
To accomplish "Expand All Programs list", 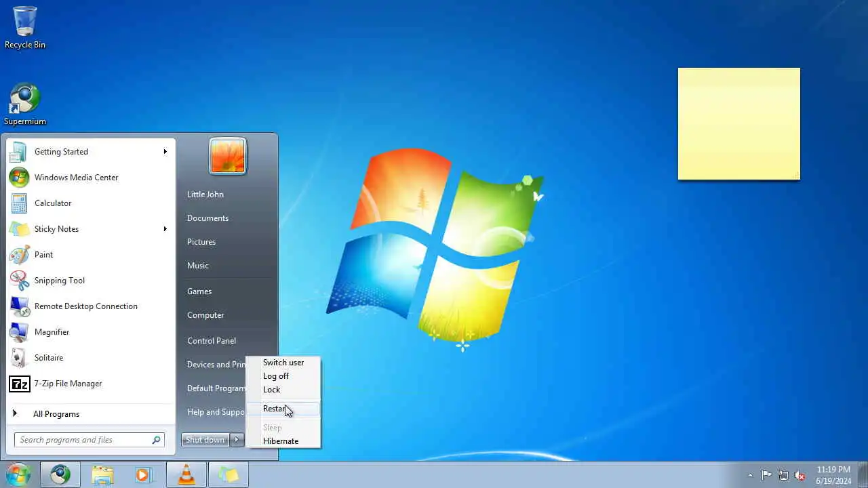I will tap(91, 414).
